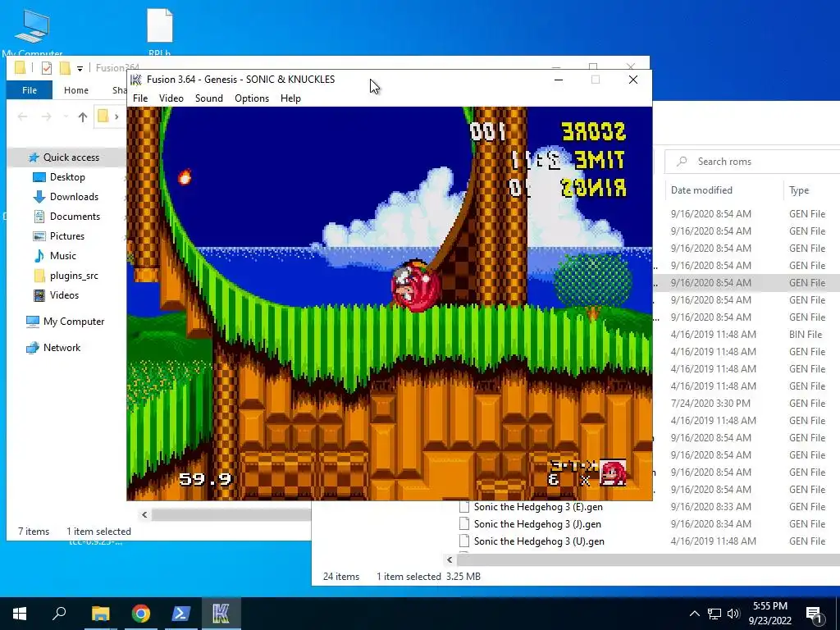Click the BIN File type cell

806,335
